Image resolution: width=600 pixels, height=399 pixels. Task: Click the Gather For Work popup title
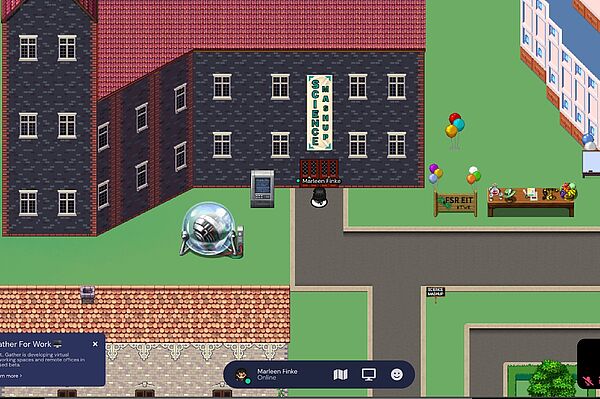pyautogui.click(x=26, y=344)
